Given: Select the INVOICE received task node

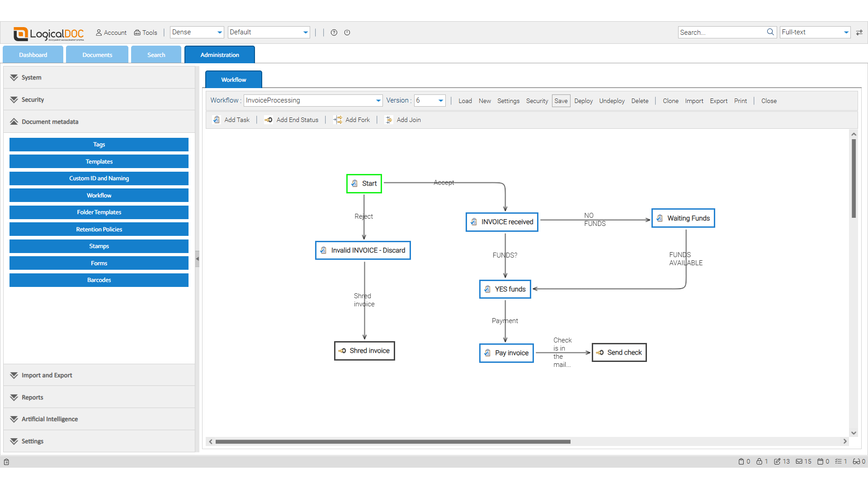Looking at the screenshot, I should (502, 222).
